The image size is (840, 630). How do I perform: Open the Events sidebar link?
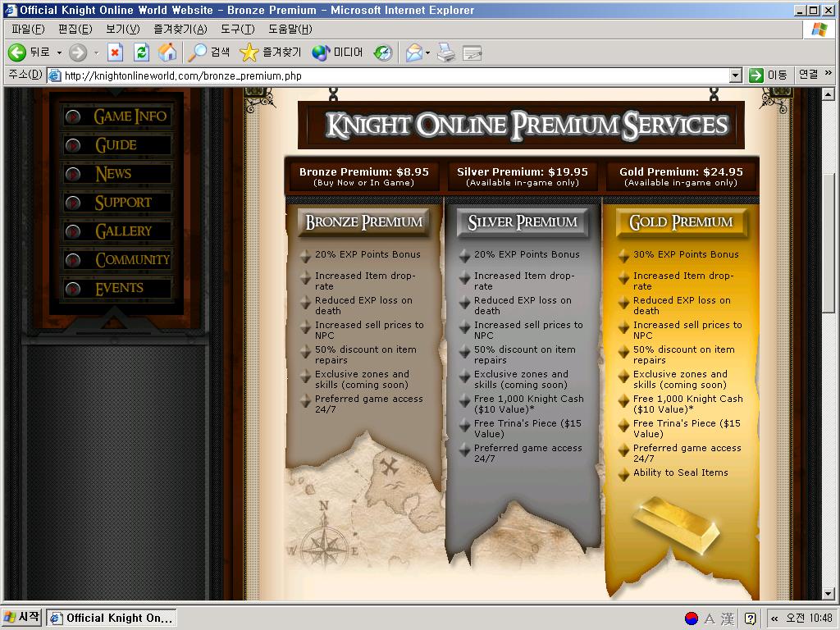(116, 288)
